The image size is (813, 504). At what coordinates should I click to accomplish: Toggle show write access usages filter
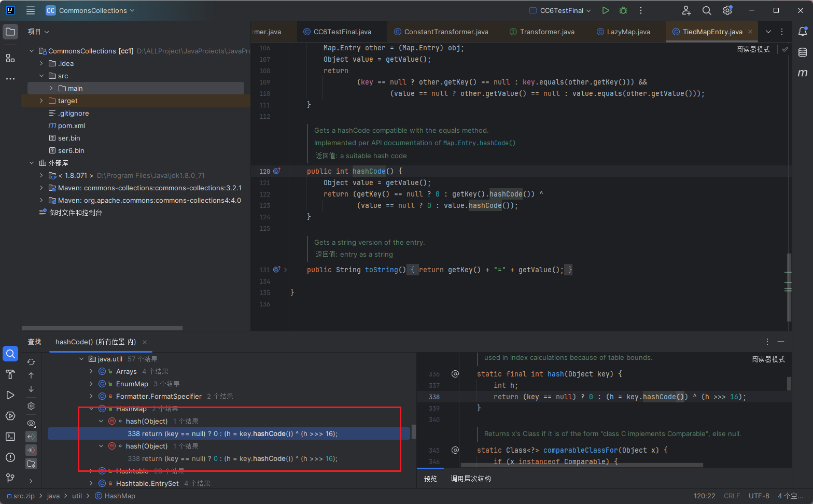(x=31, y=450)
